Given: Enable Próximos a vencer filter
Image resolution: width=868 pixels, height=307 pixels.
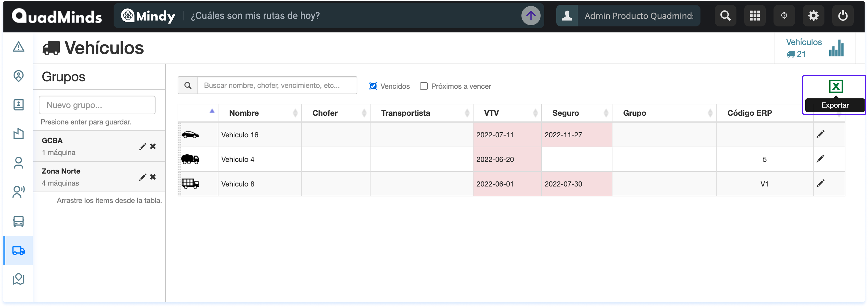Looking at the screenshot, I should click(x=424, y=86).
